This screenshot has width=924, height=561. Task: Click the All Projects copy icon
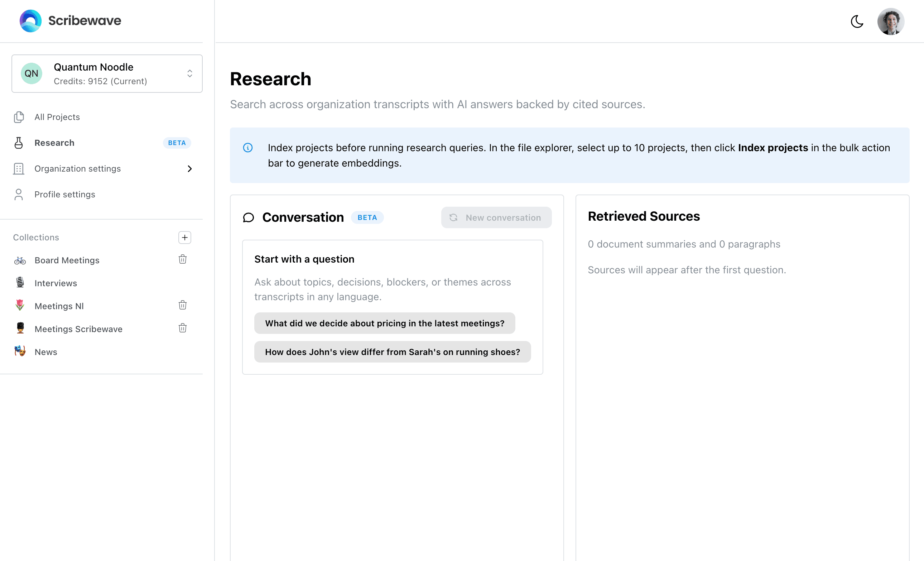(x=19, y=117)
